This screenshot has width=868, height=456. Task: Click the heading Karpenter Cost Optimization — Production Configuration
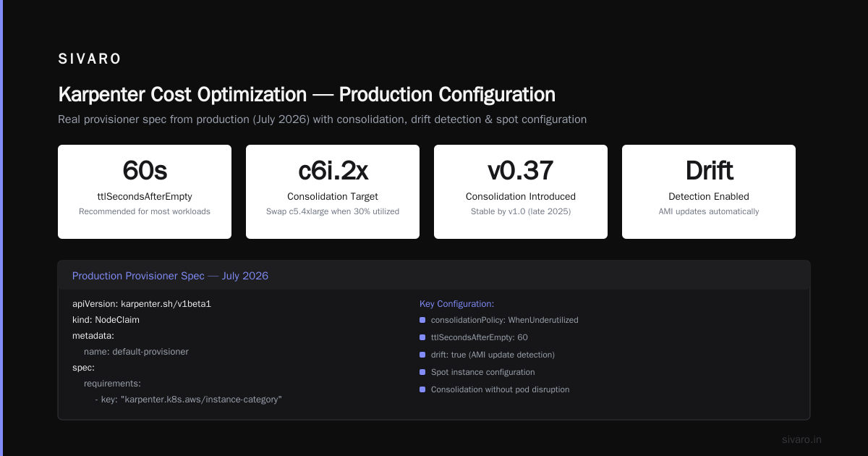307,95
